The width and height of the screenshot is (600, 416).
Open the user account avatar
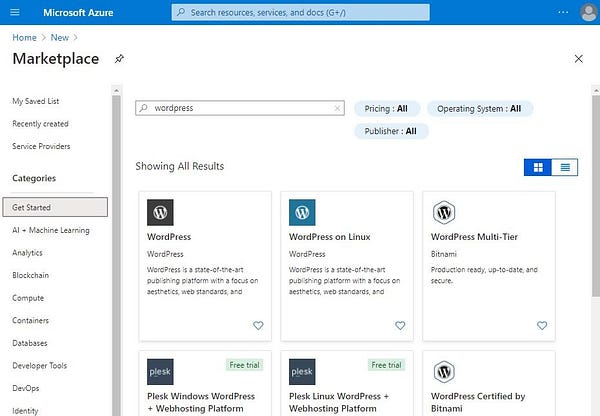(589, 13)
